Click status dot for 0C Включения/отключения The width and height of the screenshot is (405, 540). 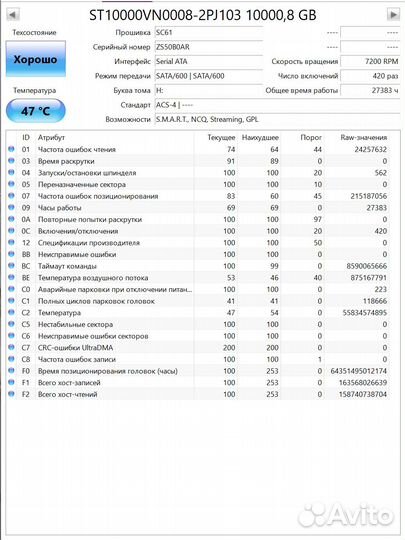click(x=11, y=231)
